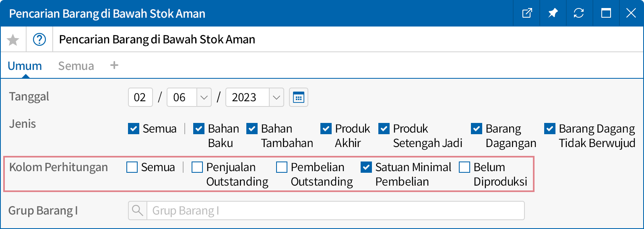
Task: Pin this search window
Action: coord(553,13)
